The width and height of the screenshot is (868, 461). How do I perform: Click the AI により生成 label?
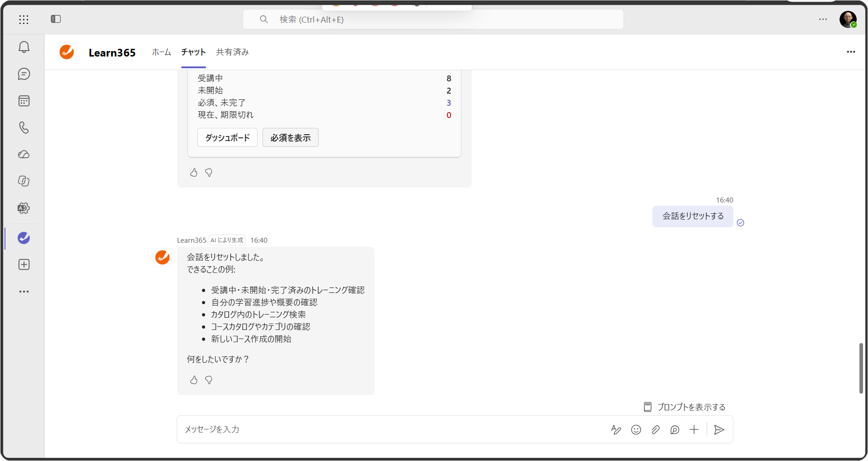pyautogui.click(x=227, y=240)
